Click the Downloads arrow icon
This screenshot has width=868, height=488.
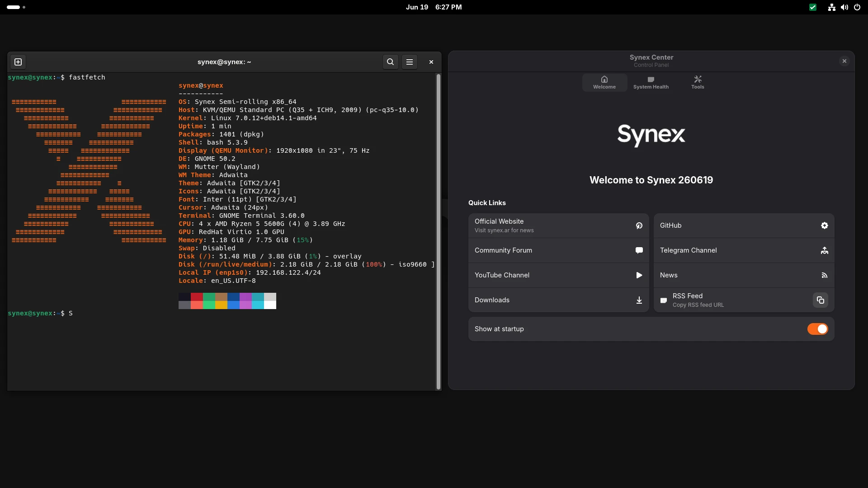point(639,300)
